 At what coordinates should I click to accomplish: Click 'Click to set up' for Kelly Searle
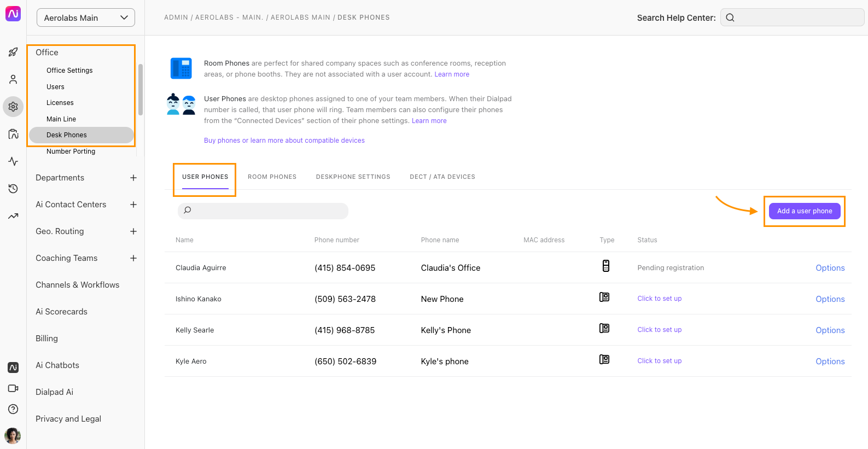(x=660, y=330)
